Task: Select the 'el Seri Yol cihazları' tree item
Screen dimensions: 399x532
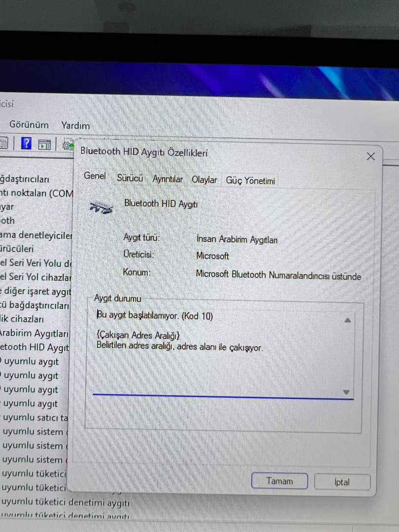Action: [x=35, y=277]
